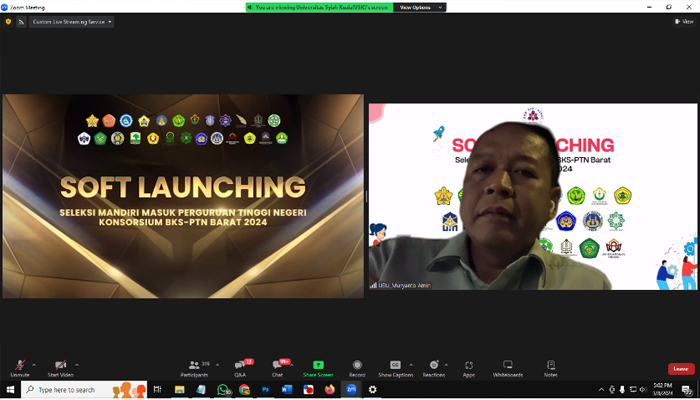Expand the arrow next to Chat
700x400 pixels.
[x=292, y=365]
